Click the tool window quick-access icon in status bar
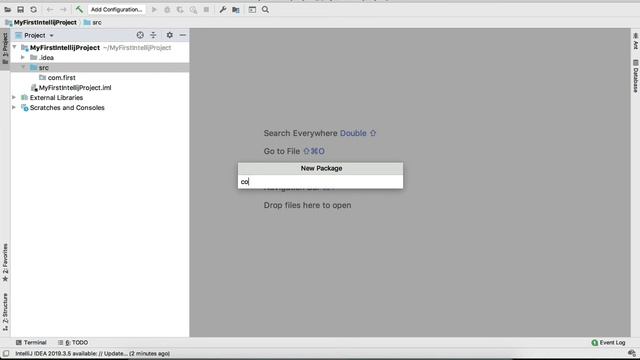Image resolution: width=640 pixels, height=360 pixels. pyautogui.click(x=6, y=353)
